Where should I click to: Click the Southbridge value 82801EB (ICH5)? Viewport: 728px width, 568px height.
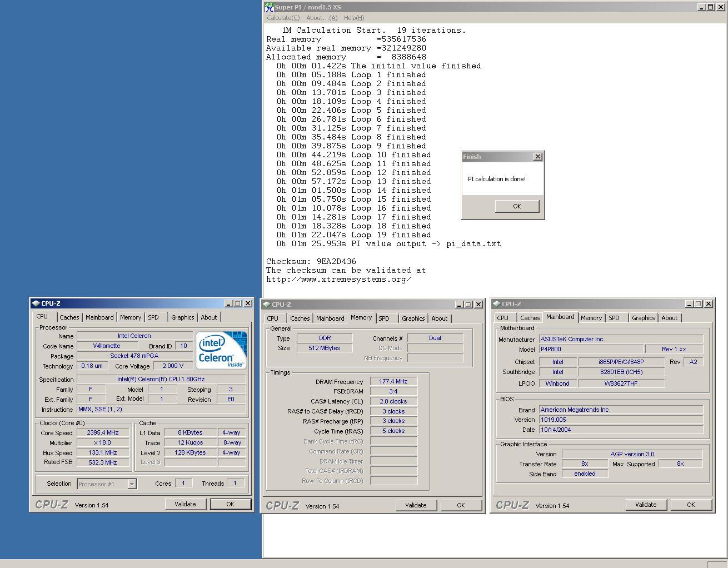[621, 372]
